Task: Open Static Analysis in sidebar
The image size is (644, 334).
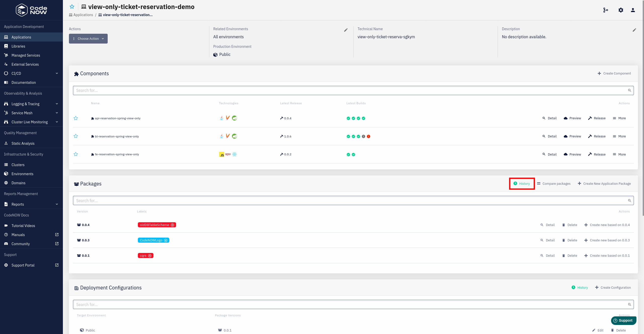Action: tap(31, 143)
